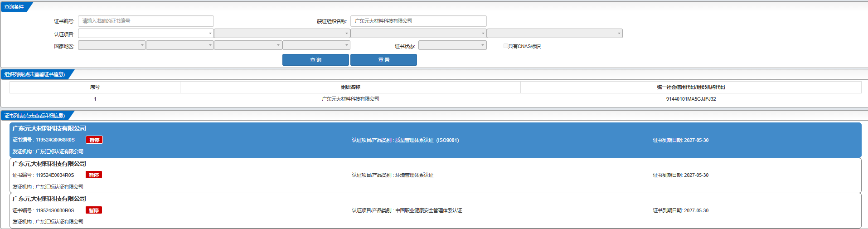Screen dimensions: 868x229
Task: Click 暂停 badge on certificate 119524S0030R0S
Action: 94,210
